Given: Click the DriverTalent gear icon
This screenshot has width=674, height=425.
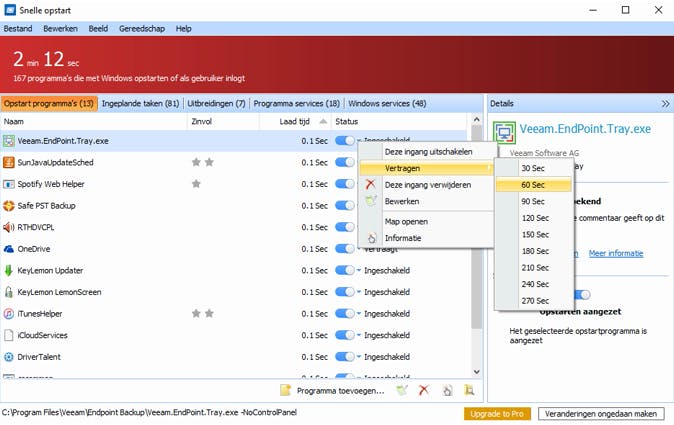Looking at the screenshot, I should 9,357.
